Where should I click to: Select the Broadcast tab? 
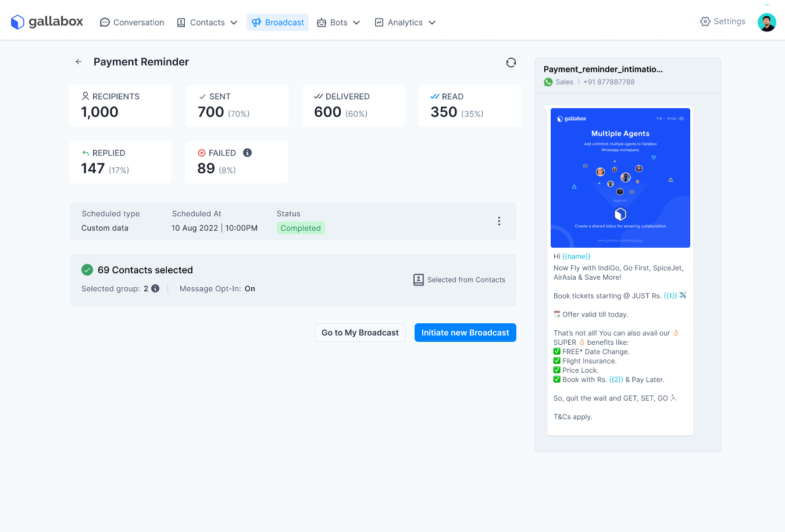click(x=277, y=23)
